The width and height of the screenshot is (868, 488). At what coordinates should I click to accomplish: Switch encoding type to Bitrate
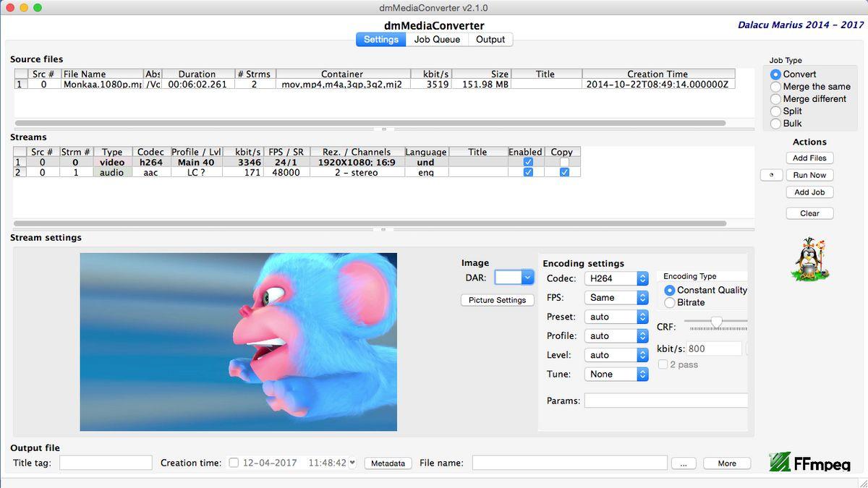670,302
